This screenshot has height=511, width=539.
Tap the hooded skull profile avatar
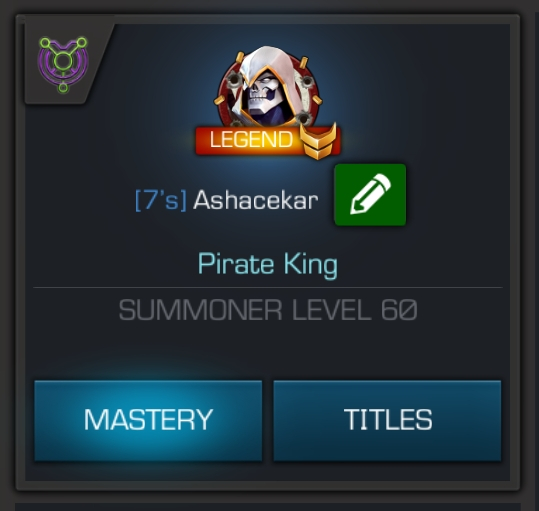pos(268,87)
